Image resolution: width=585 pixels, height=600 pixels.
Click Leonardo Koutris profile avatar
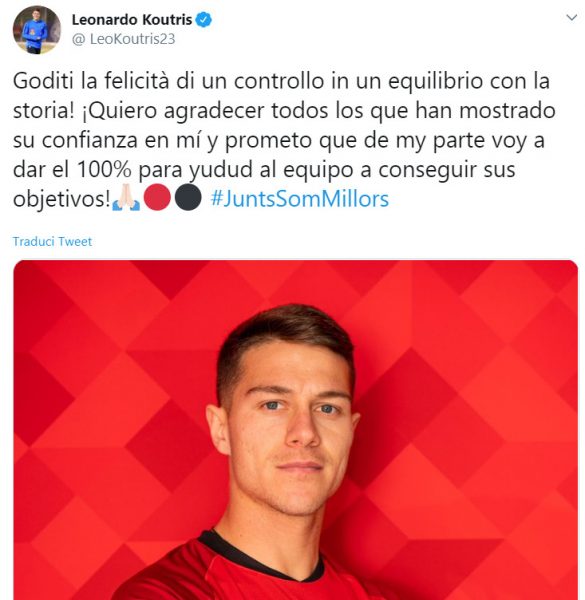pos(37,30)
